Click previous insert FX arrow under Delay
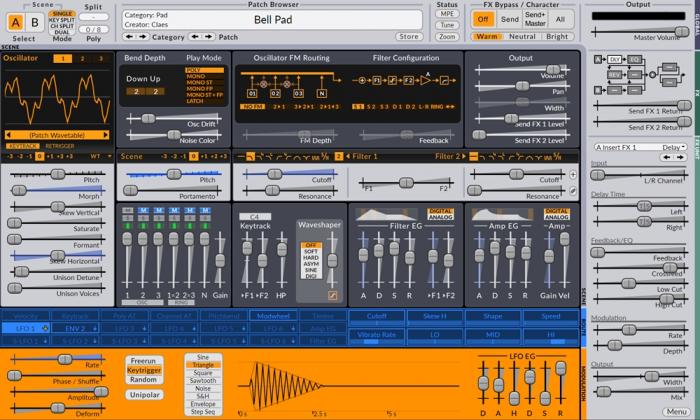Screen dimensions: 700x420 tap(667, 157)
